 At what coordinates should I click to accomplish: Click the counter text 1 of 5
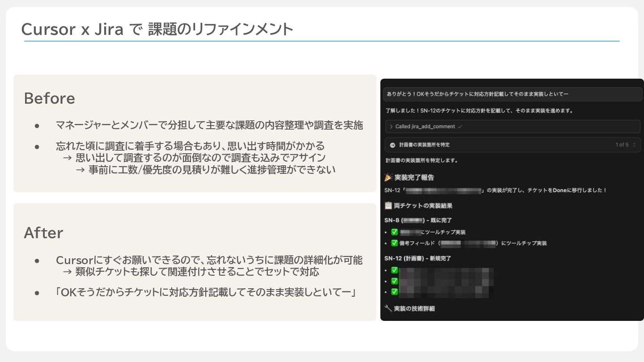click(x=622, y=145)
